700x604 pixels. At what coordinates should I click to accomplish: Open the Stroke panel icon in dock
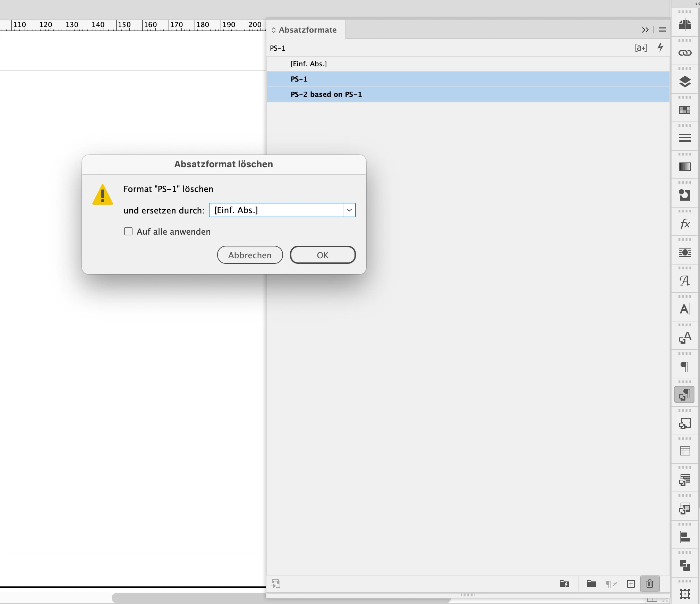(685, 139)
